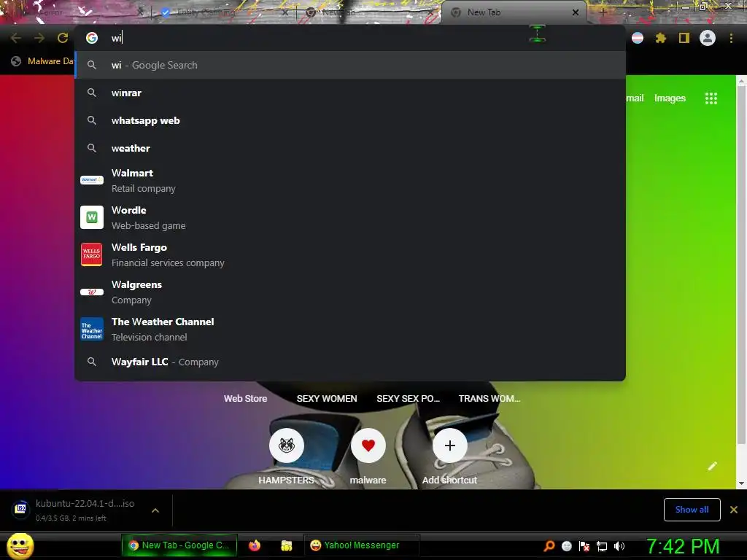Open the Web Store shortcut
Screen dimensions: 747x560
pyautogui.click(x=245, y=399)
